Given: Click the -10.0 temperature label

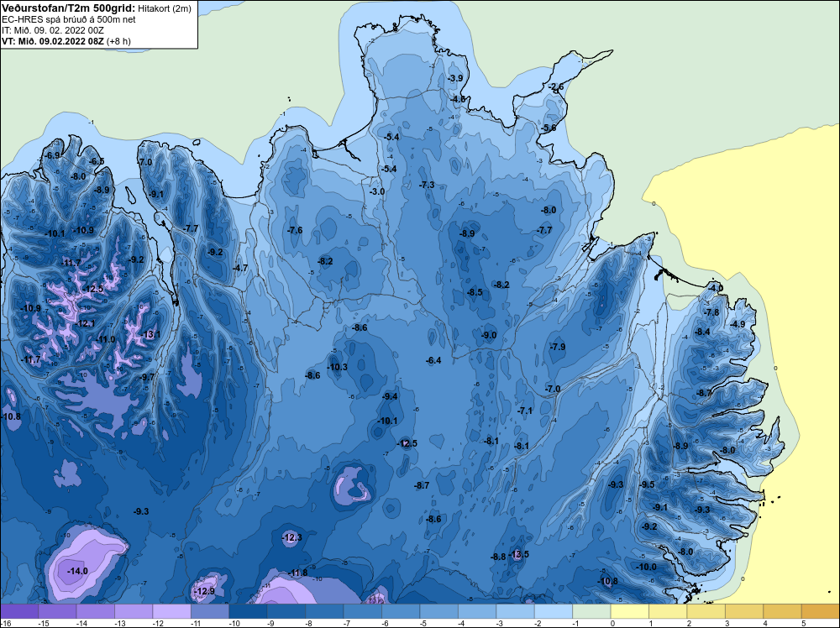Looking at the screenshot, I should point(646,567).
